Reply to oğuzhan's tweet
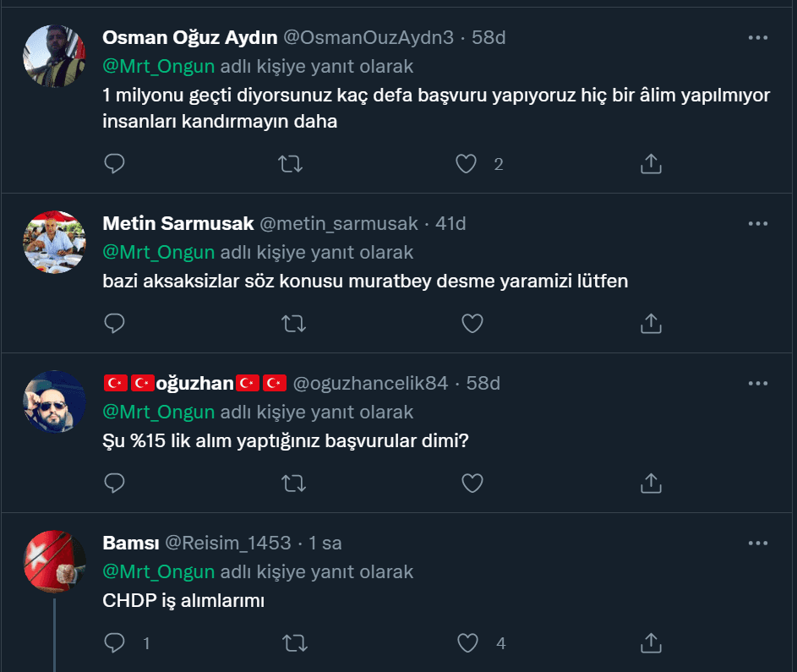Image resolution: width=797 pixels, height=672 pixels. (x=114, y=483)
